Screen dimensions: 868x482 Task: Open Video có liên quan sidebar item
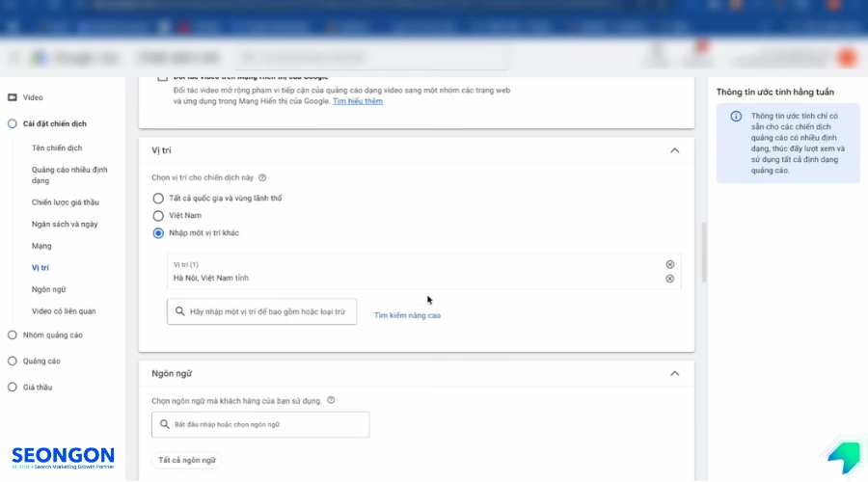tap(64, 311)
